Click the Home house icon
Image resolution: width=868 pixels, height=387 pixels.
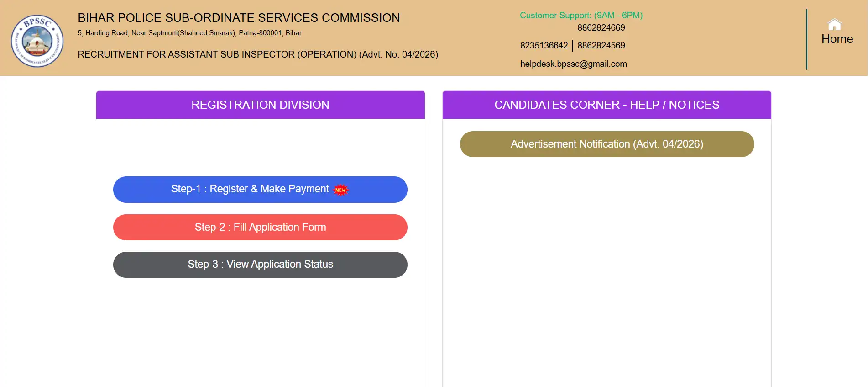click(x=835, y=24)
